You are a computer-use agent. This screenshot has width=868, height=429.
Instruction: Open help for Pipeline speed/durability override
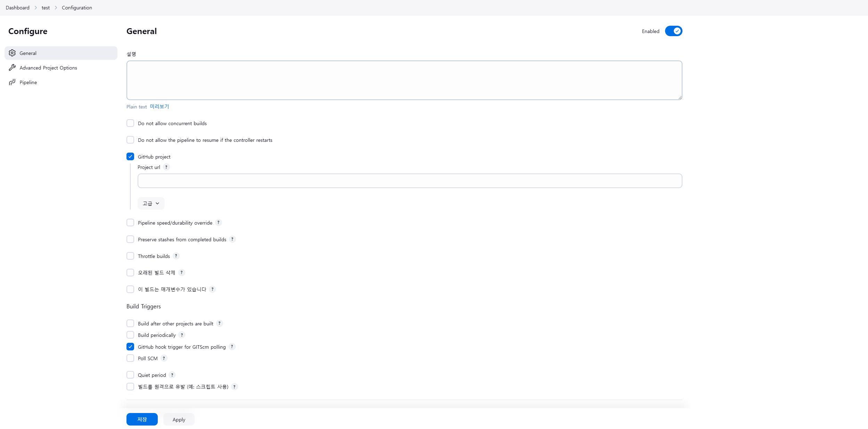click(x=219, y=222)
